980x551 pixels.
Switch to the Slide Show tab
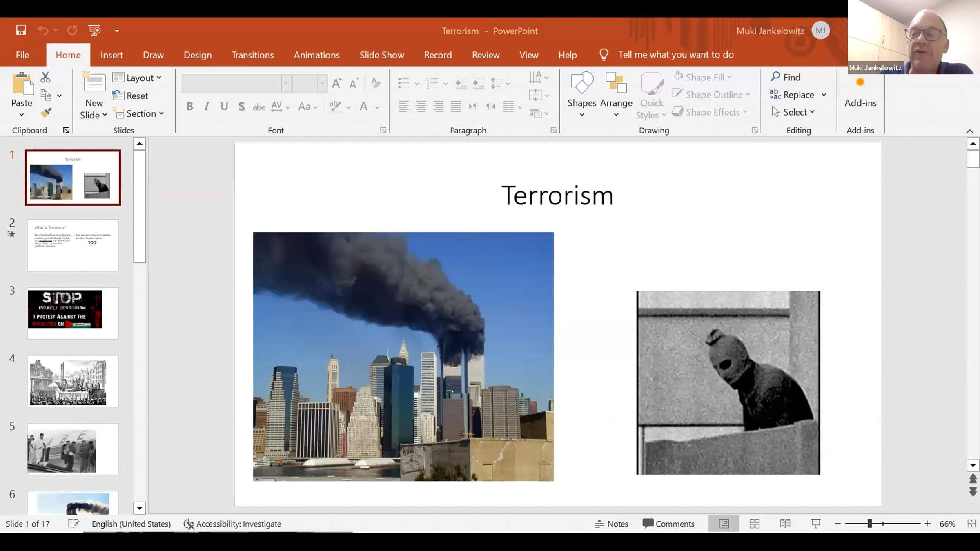pyautogui.click(x=381, y=55)
